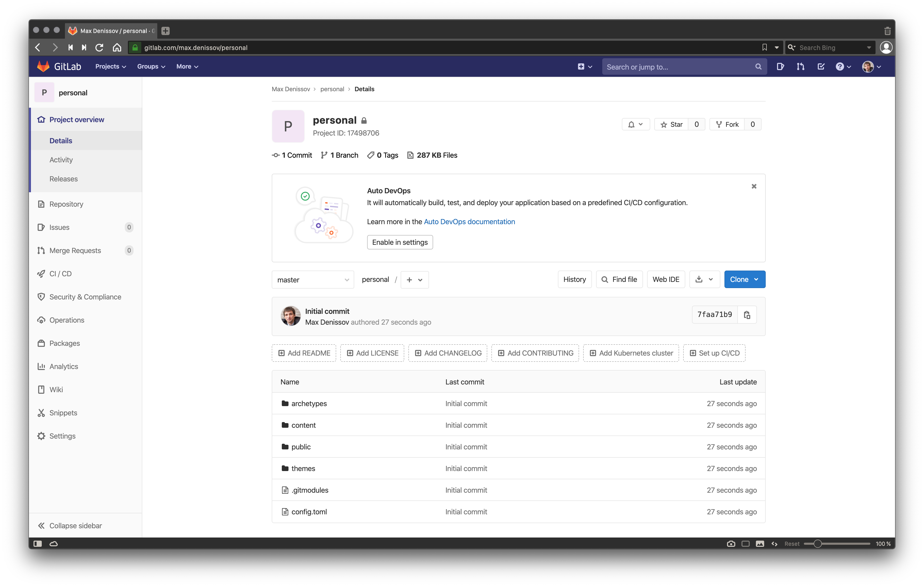Expand the master branch selector

[313, 280]
